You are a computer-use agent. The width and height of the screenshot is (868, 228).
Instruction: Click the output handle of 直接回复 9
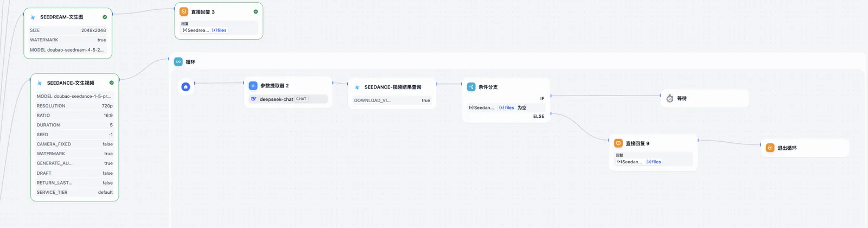click(x=698, y=141)
